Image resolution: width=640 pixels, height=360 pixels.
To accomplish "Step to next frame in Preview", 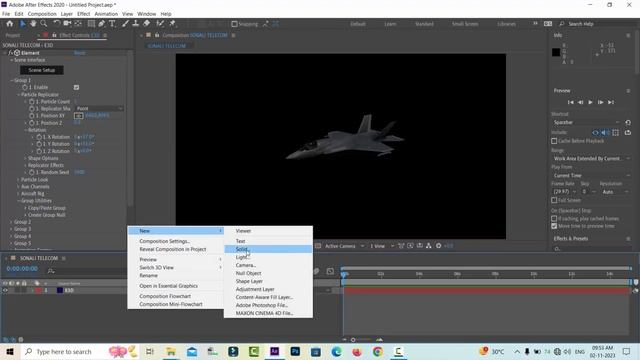I will [600, 102].
